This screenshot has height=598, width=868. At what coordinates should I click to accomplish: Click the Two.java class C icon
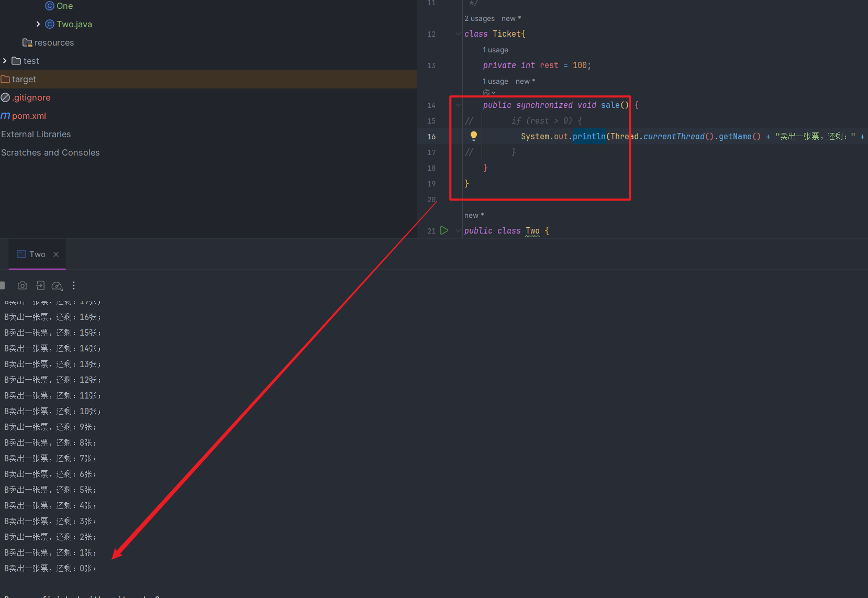(x=50, y=24)
